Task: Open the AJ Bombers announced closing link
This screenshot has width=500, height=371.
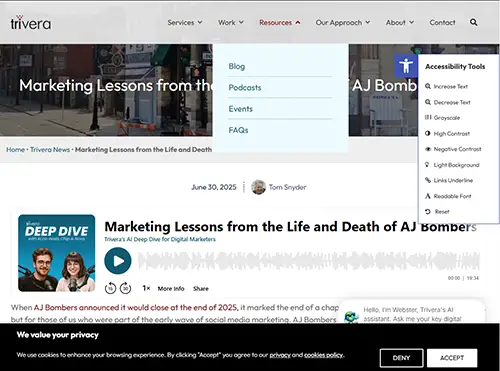Action: click(x=136, y=307)
